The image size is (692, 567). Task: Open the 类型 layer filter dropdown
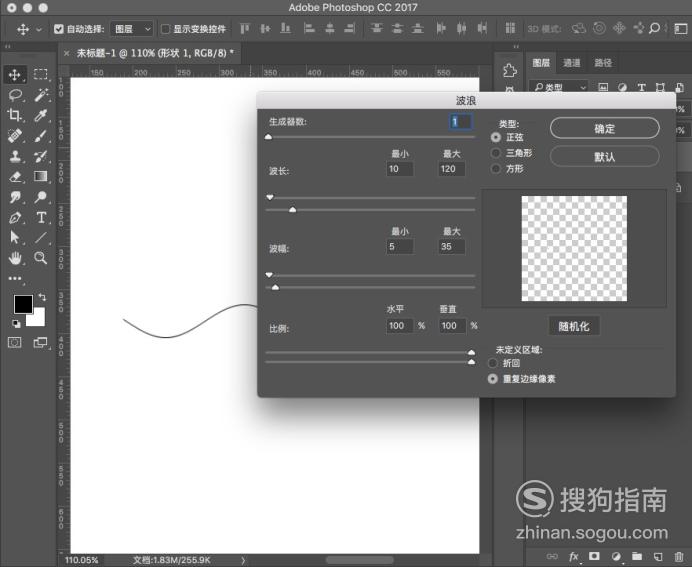click(559, 87)
